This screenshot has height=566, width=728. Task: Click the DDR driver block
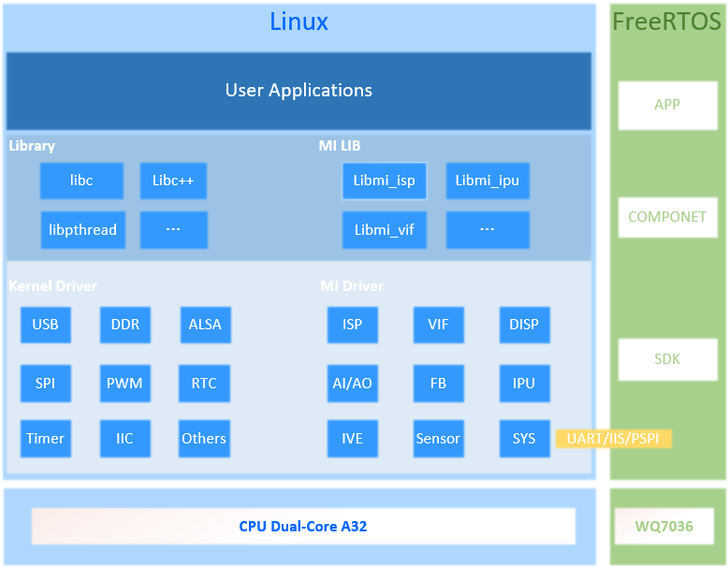pos(124,325)
